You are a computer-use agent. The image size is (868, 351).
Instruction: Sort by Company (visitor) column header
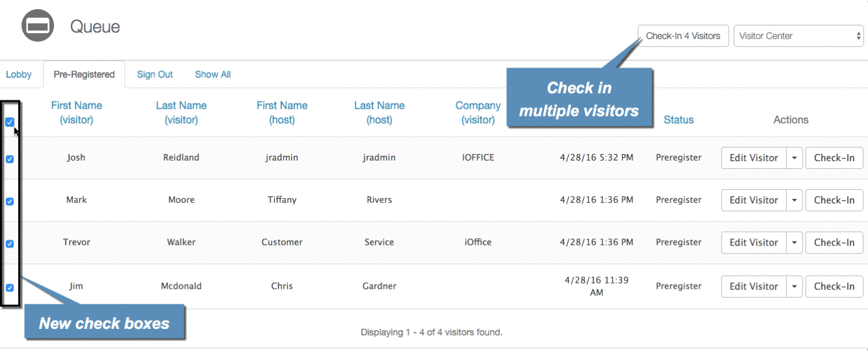click(x=478, y=112)
